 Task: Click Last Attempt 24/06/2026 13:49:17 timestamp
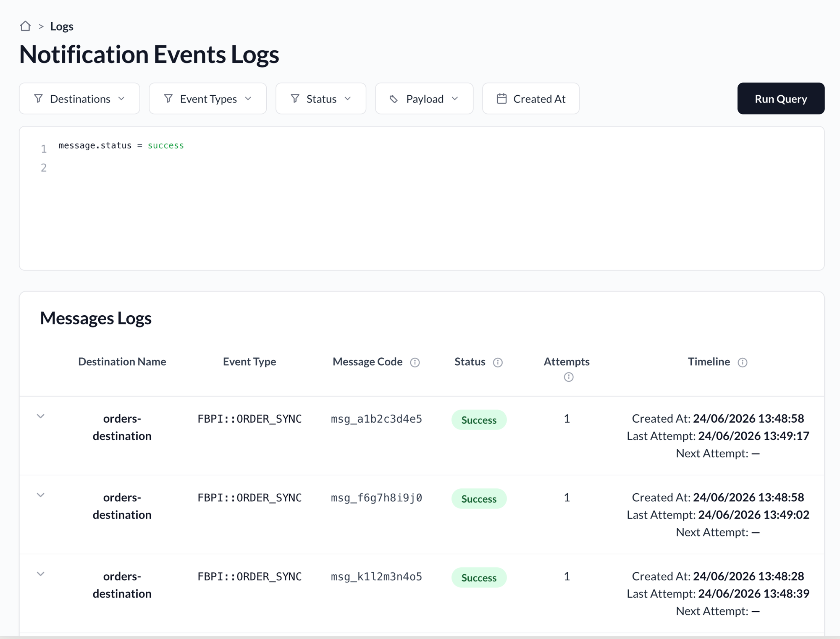click(x=754, y=436)
